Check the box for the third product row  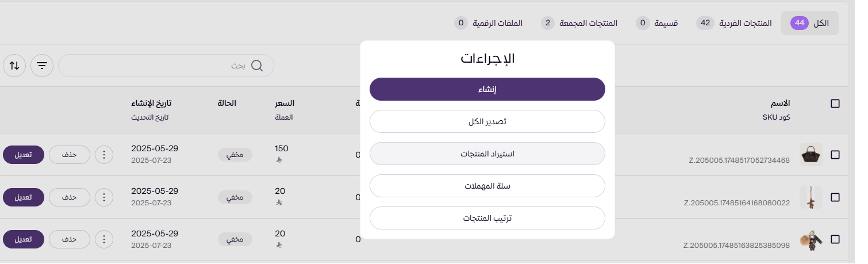[835, 239]
